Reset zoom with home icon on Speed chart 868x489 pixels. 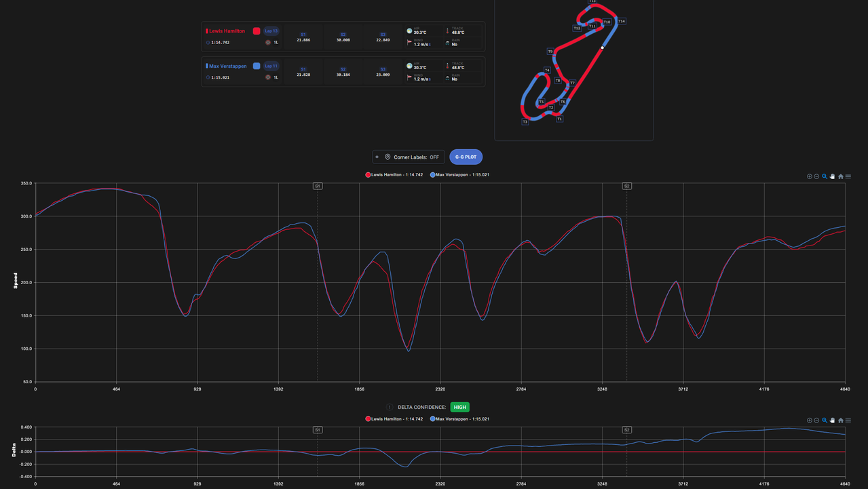click(x=841, y=176)
